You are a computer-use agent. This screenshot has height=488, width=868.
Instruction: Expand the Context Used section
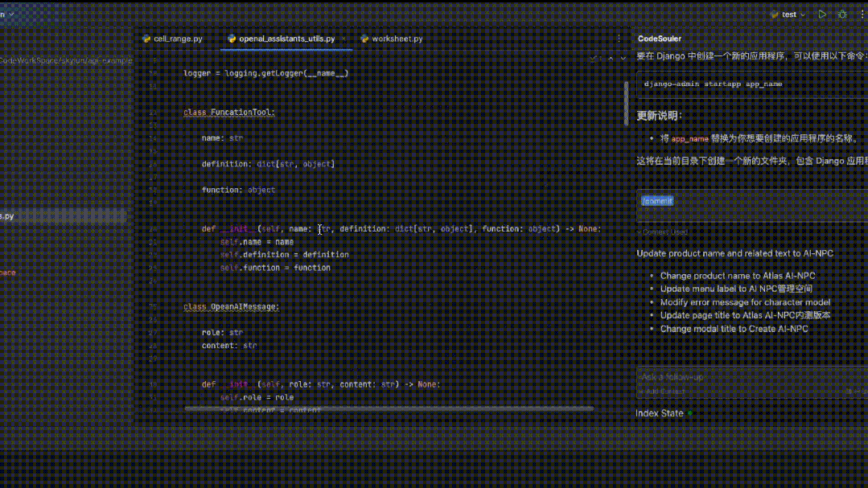(663, 232)
